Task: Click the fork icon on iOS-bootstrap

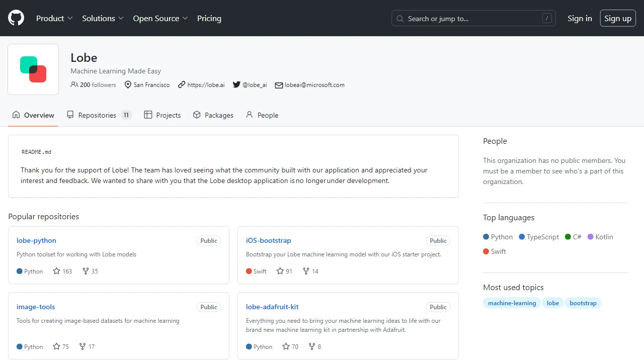Action: tap(306, 271)
